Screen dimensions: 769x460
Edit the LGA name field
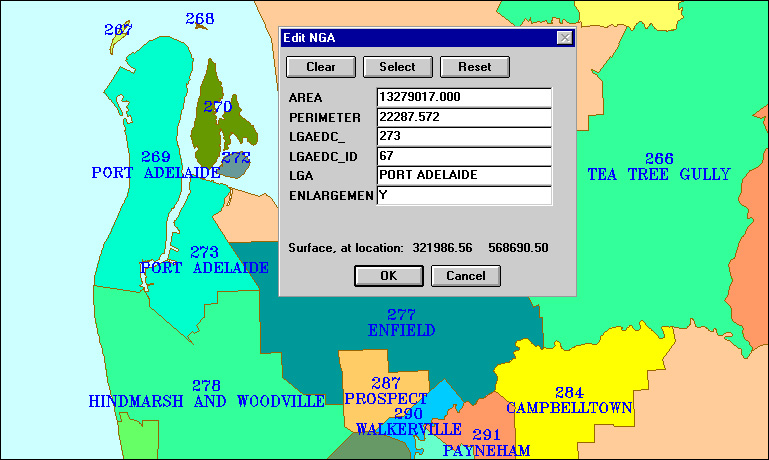click(463, 175)
